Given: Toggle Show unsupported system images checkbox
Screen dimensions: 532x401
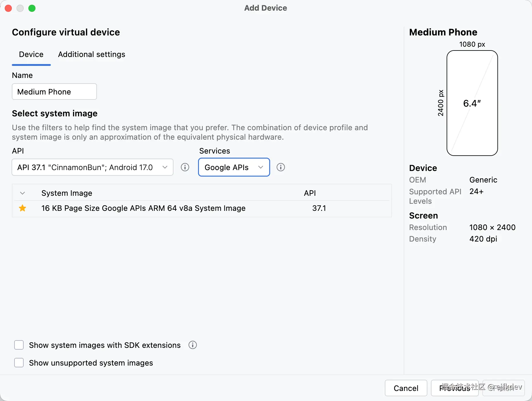Looking at the screenshot, I should (x=19, y=363).
